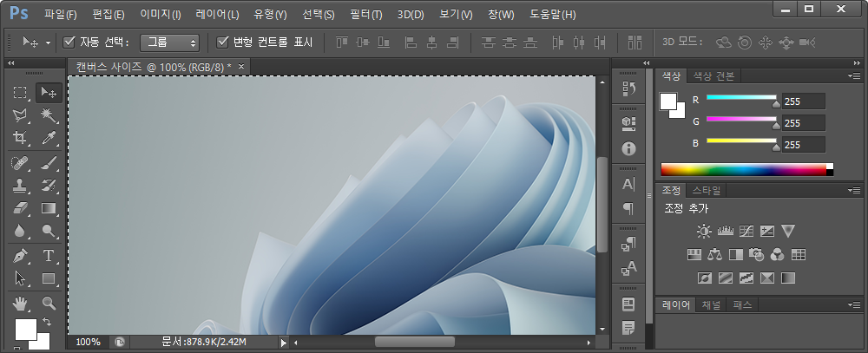Select the Gradient tool
This screenshot has width=868, height=353.
click(49, 208)
